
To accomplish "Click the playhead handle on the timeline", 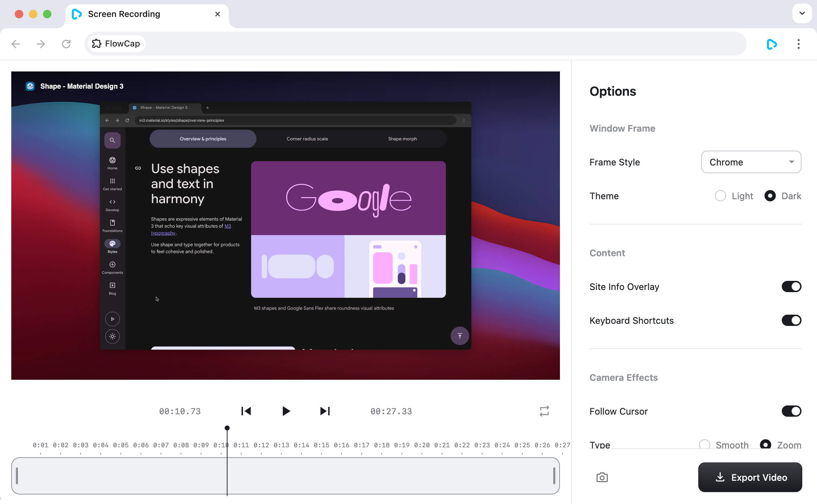I will (x=227, y=428).
